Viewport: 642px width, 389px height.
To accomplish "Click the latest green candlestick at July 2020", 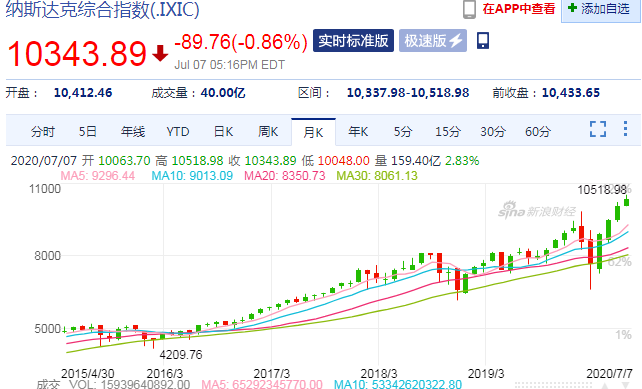I will click(x=626, y=201).
